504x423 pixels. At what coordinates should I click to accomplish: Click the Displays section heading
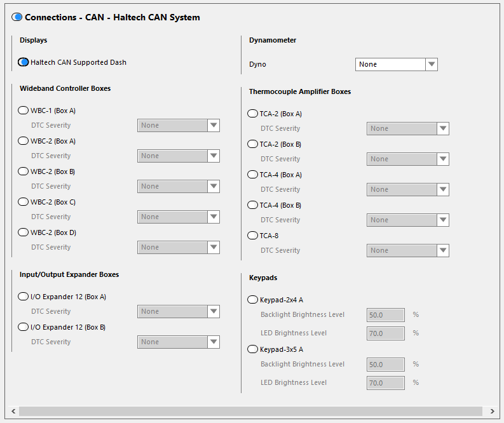[34, 40]
